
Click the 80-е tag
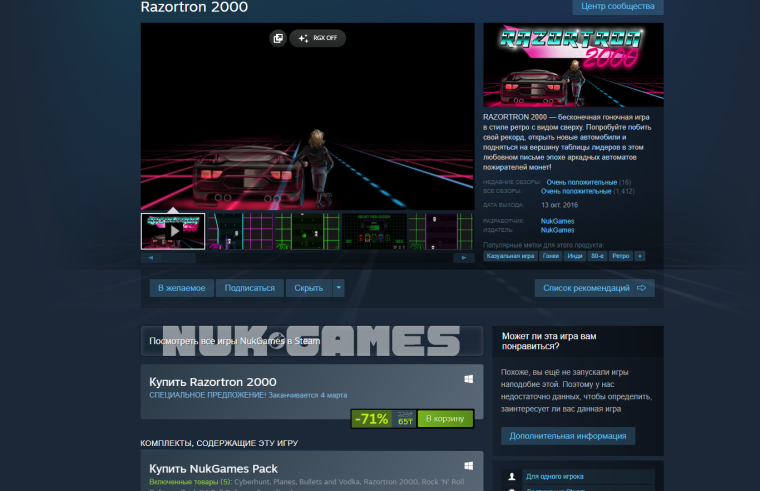(597, 256)
